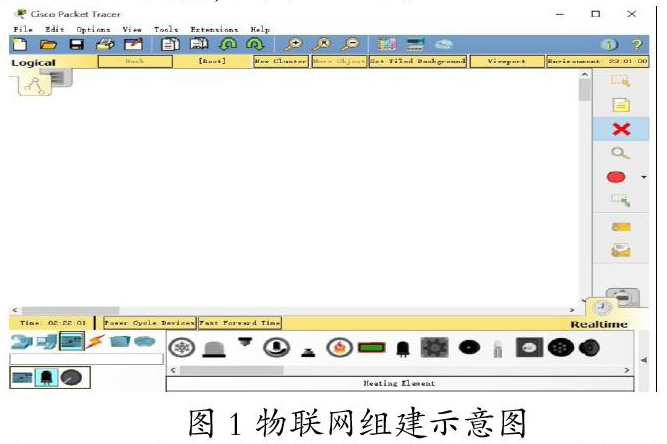Choose the Select tool in right panel
667x444 pixels.
[620, 80]
